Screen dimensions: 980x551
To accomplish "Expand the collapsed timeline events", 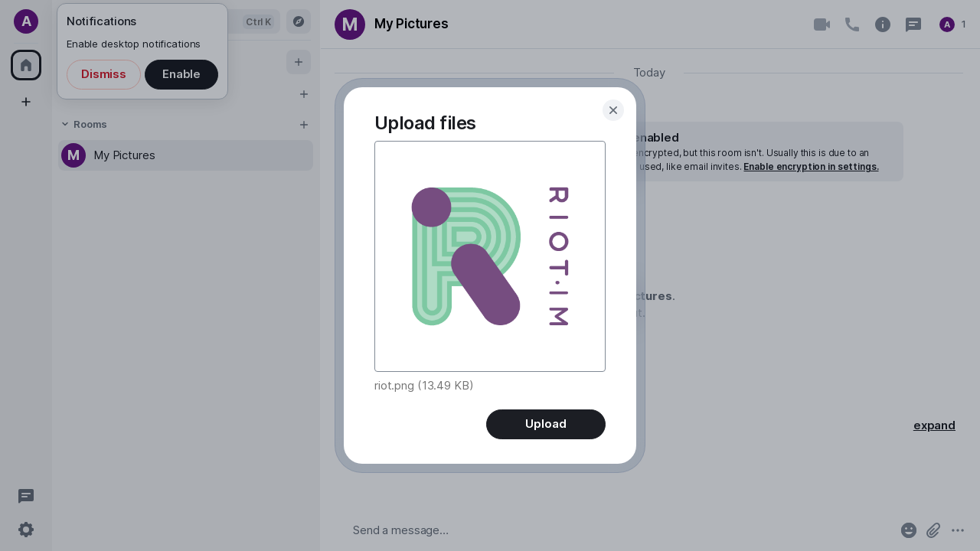I will [934, 425].
